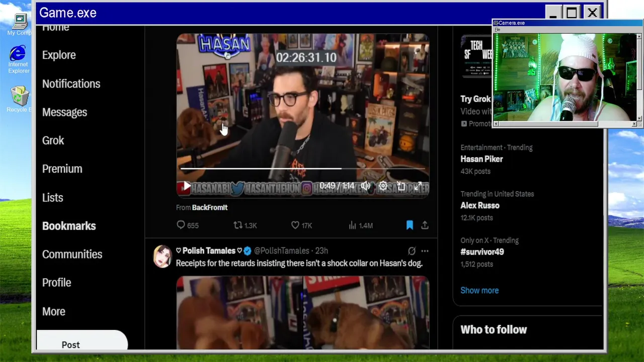Click the 43K posts count
This screenshot has height=362, width=644.
tap(475, 171)
